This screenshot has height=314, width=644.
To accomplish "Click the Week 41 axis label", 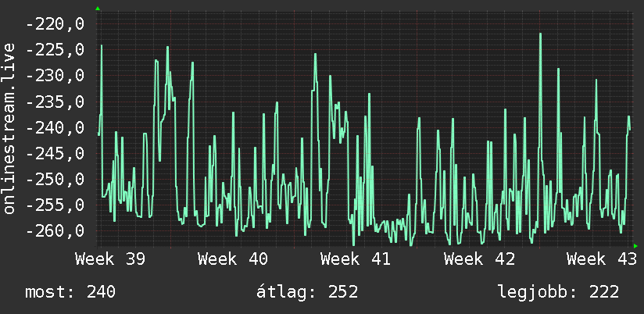I will point(356,259).
